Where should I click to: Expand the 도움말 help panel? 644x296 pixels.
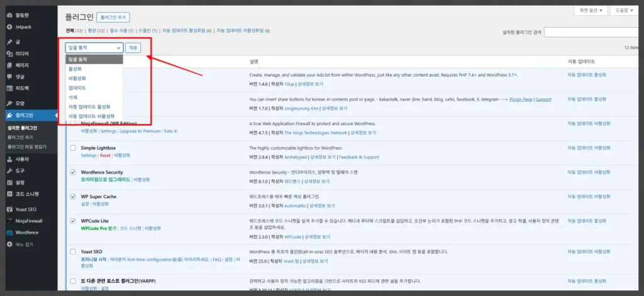pos(625,10)
